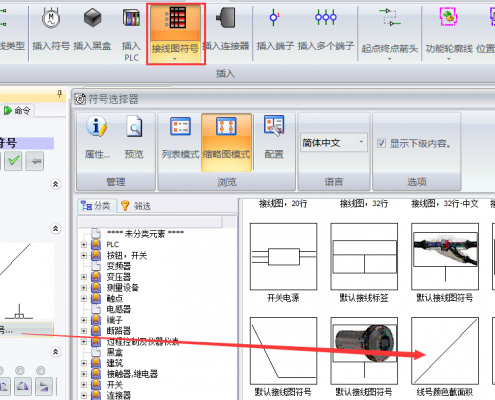
Task: Toggle 显示下级内容 checkbox
Action: pyautogui.click(x=381, y=143)
